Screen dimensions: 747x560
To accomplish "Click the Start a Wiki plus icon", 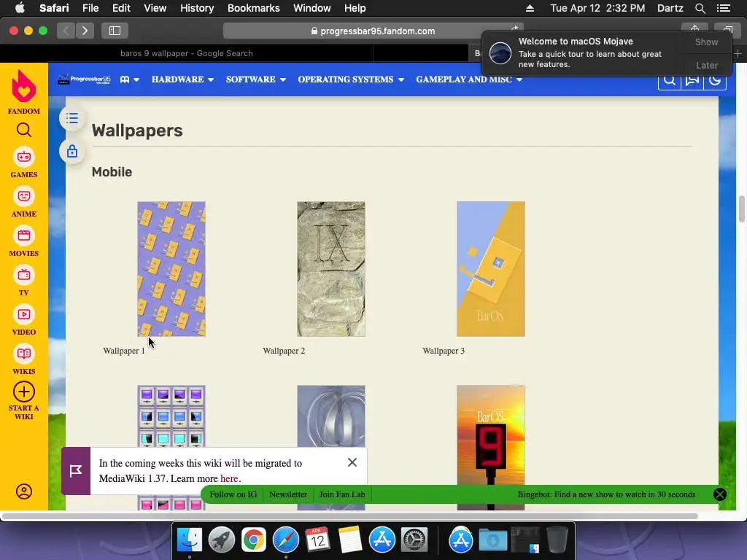I will coord(24,392).
